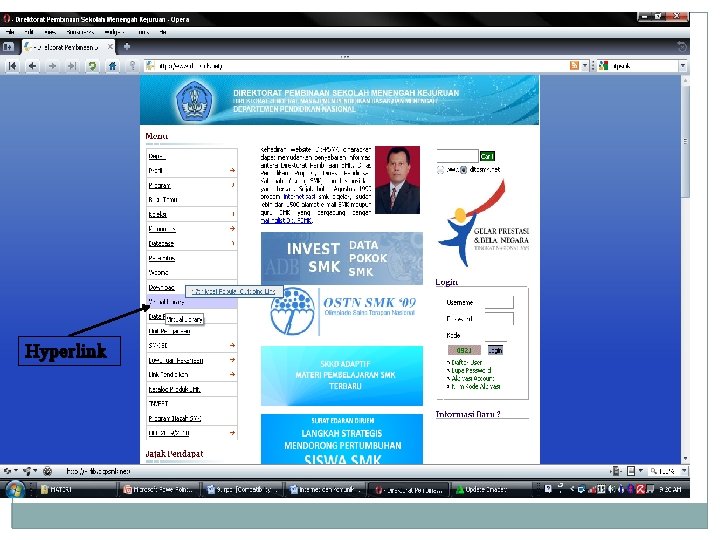This screenshot has width=720, height=540.
Task: Click the Home toolbar icon
Action: click(112, 66)
